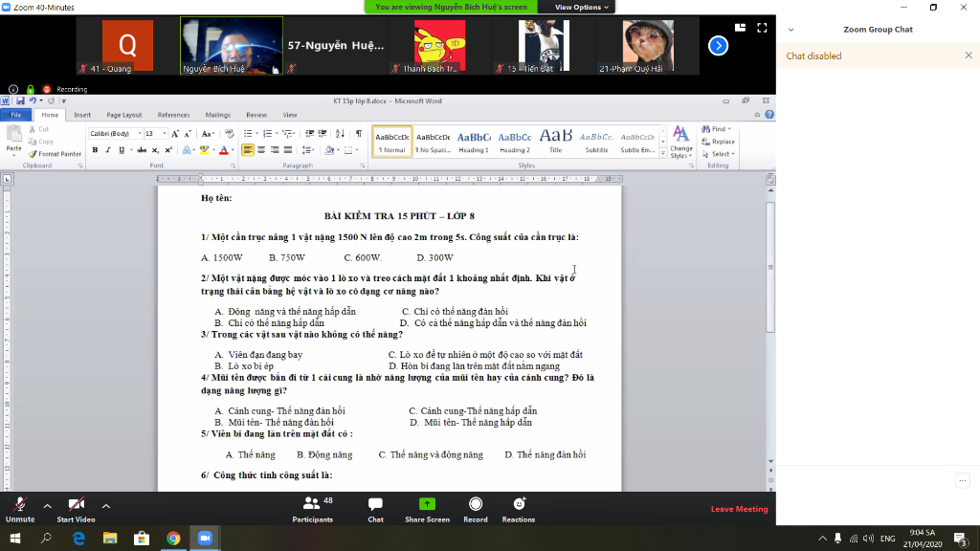This screenshot has height=551, width=980.
Task: Click the Paste button
Action: [x=13, y=141]
